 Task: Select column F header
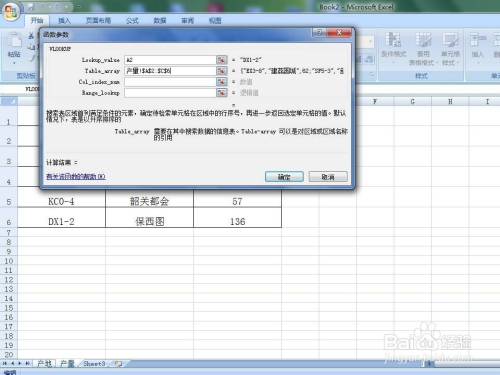[x=375, y=101]
